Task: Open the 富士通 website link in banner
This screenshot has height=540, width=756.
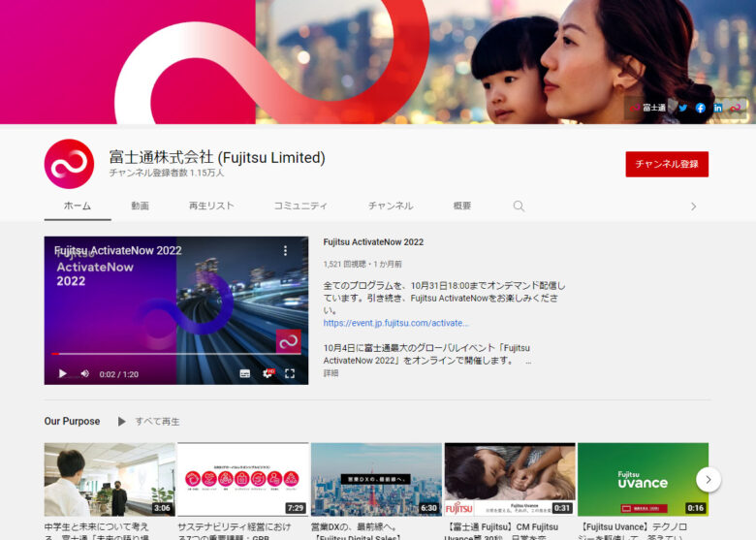Action: pos(648,108)
